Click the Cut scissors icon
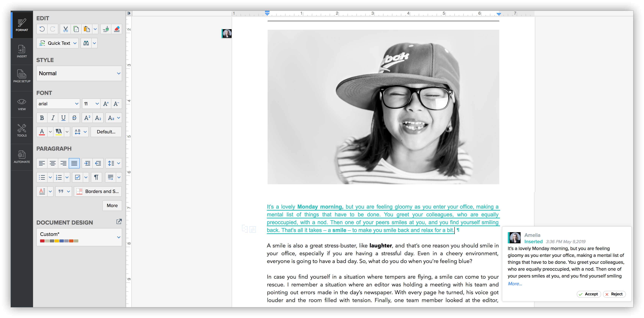The width and height of the screenshot is (644, 318). coord(66,29)
